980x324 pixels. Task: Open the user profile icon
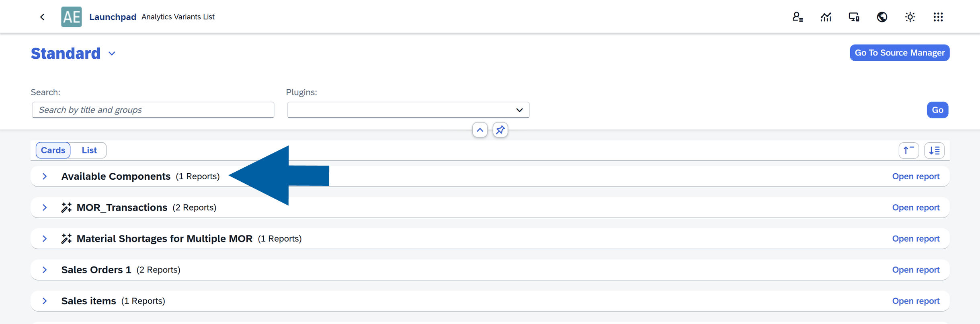pyautogui.click(x=798, y=16)
